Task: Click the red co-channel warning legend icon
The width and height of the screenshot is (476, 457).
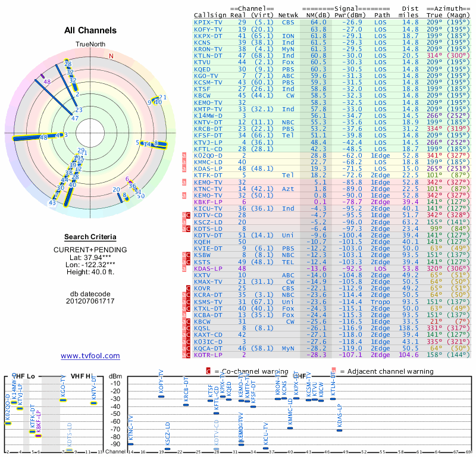Action: (208, 371)
